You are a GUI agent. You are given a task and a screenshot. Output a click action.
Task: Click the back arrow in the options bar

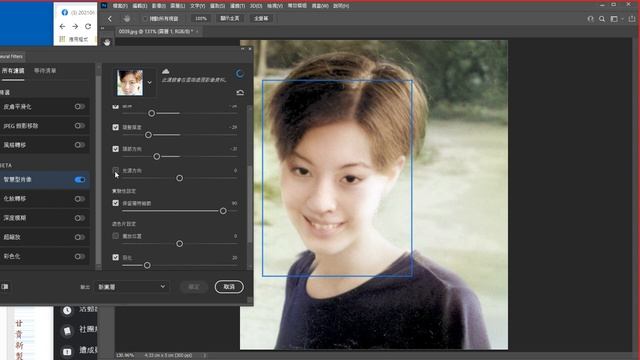(110, 19)
